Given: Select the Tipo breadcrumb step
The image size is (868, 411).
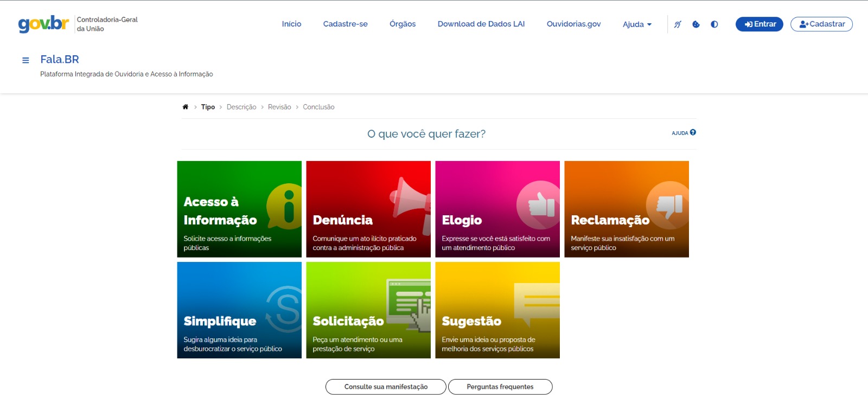Looking at the screenshot, I should coord(208,107).
